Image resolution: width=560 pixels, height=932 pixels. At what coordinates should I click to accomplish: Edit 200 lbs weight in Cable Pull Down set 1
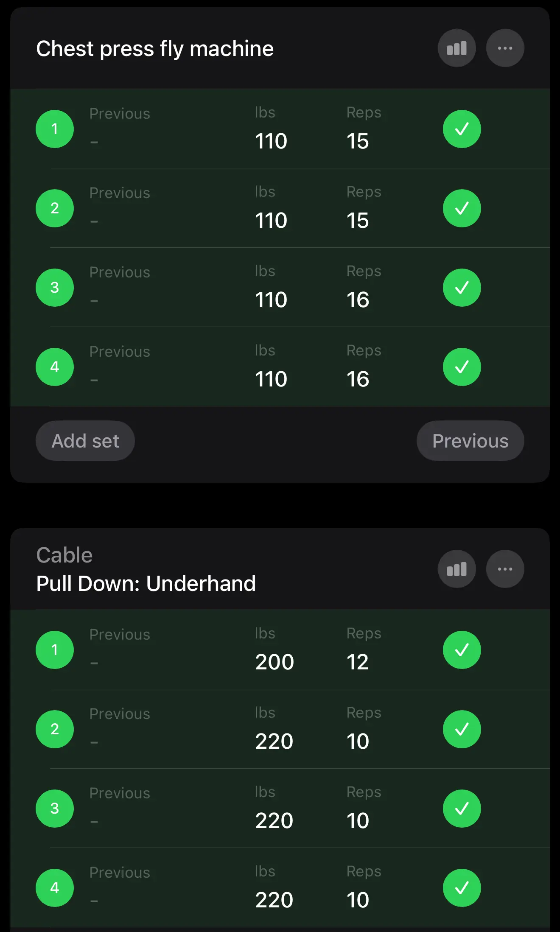(x=274, y=662)
